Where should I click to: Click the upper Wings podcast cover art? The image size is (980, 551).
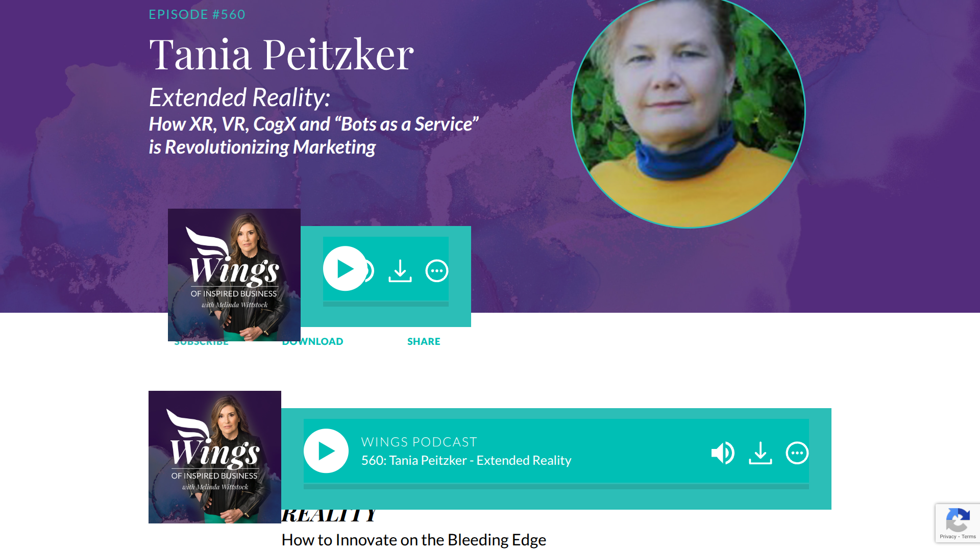tap(234, 275)
